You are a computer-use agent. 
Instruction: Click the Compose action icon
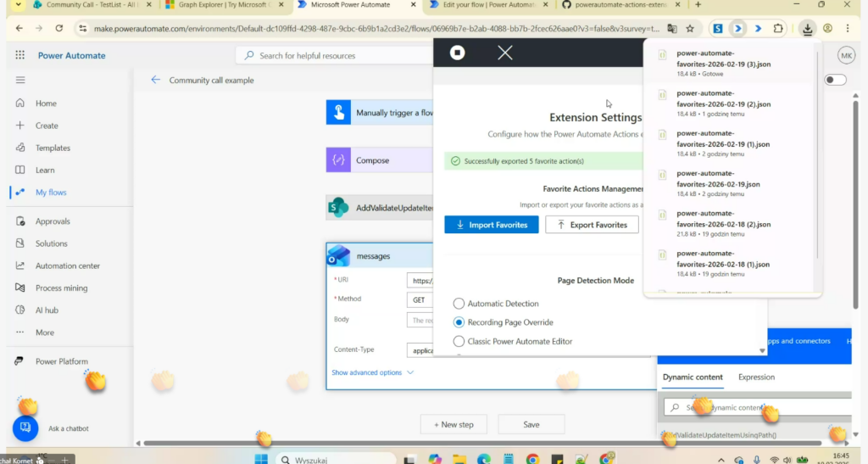339,160
